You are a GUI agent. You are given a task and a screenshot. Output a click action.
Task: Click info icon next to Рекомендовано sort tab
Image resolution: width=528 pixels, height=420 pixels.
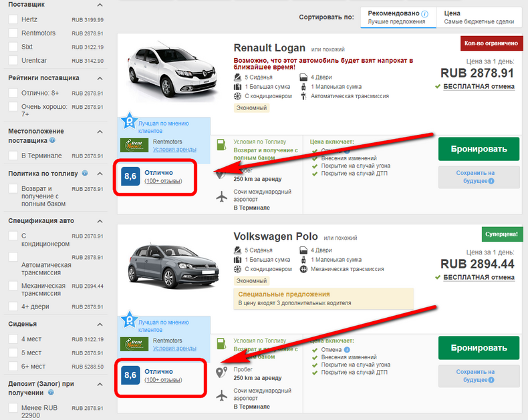click(425, 14)
